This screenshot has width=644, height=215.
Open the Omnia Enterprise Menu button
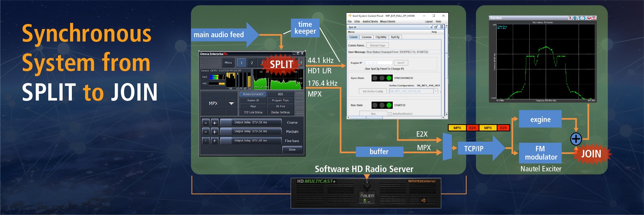point(228,63)
